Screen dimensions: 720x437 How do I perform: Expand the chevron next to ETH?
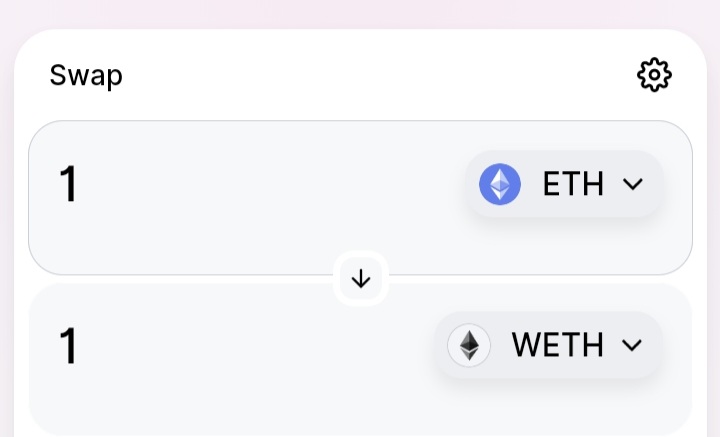tap(632, 184)
